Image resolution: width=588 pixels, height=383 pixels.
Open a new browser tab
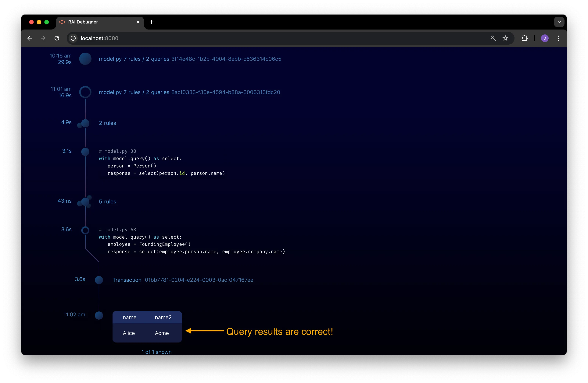(x=151, y=22)
